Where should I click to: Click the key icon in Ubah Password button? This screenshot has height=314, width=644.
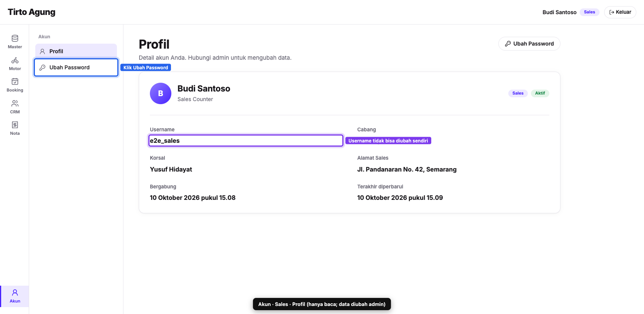[508, 44]
